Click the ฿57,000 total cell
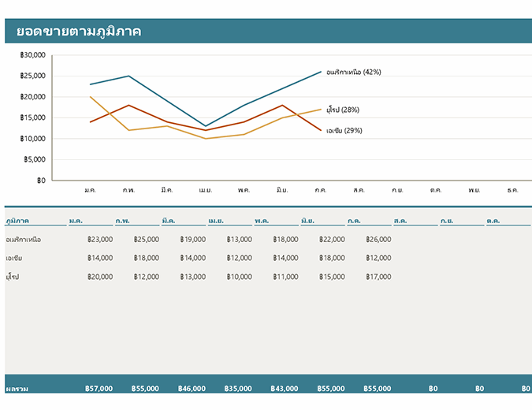 click(x=99, y=389)
